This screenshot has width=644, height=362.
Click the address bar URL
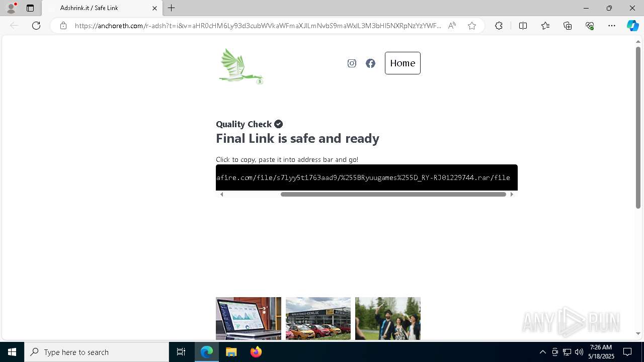(258, 26)
